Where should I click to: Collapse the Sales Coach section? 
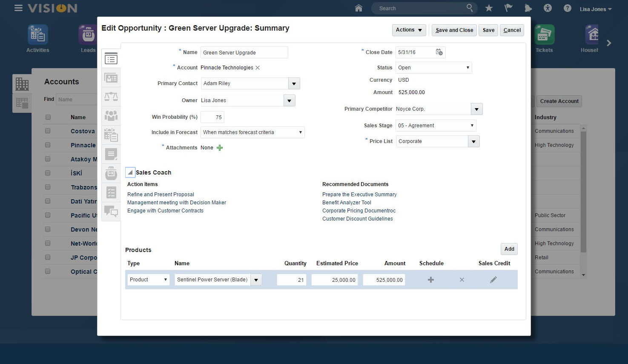point(130,172)
